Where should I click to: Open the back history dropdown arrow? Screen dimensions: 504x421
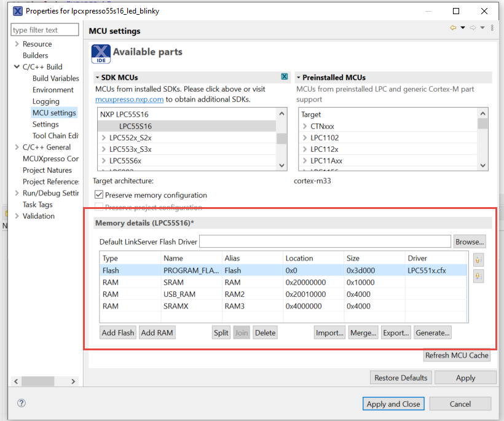coord(463,28)
